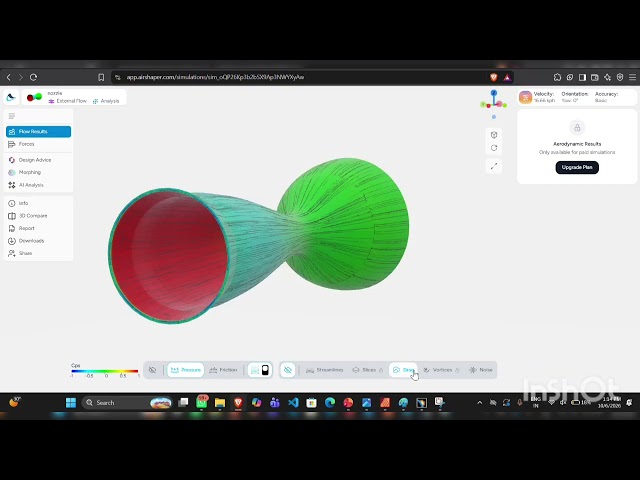The height and width of the screenshot is (480, 640).
Task: Click the 3D nozzle model red inlet
Action: point(169,255)
